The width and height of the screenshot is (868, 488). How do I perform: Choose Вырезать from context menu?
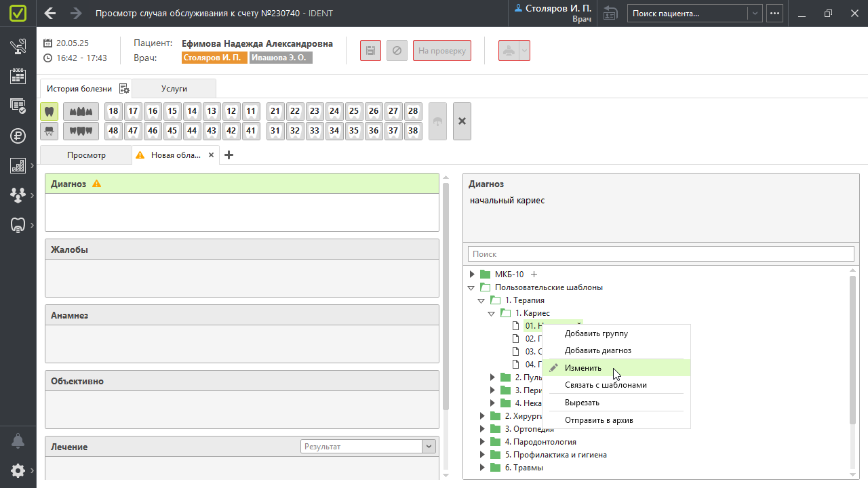[616, 403]
